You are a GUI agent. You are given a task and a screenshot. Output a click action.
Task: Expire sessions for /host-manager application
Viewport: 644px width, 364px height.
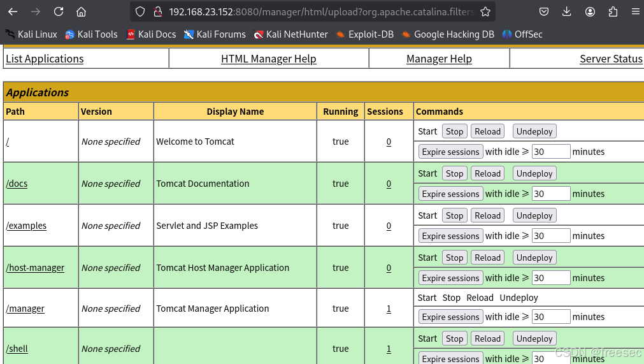point(450,278)
